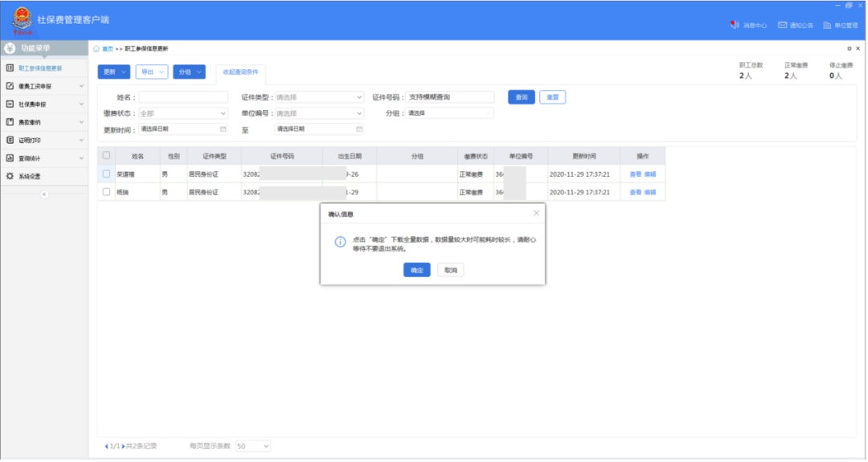The image size is (868, 462).
Task: Select the 收起查询条件 tab
Action: coord(240,72)
